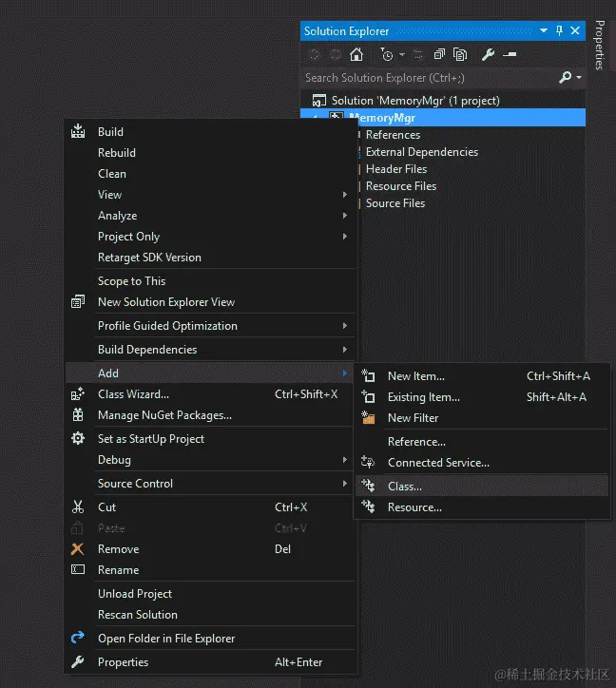Image resolution: width=616 pixels, height=688 pixels.
Task: Click the Forward navigation icon in Solution Explorer
Action: 335,54
